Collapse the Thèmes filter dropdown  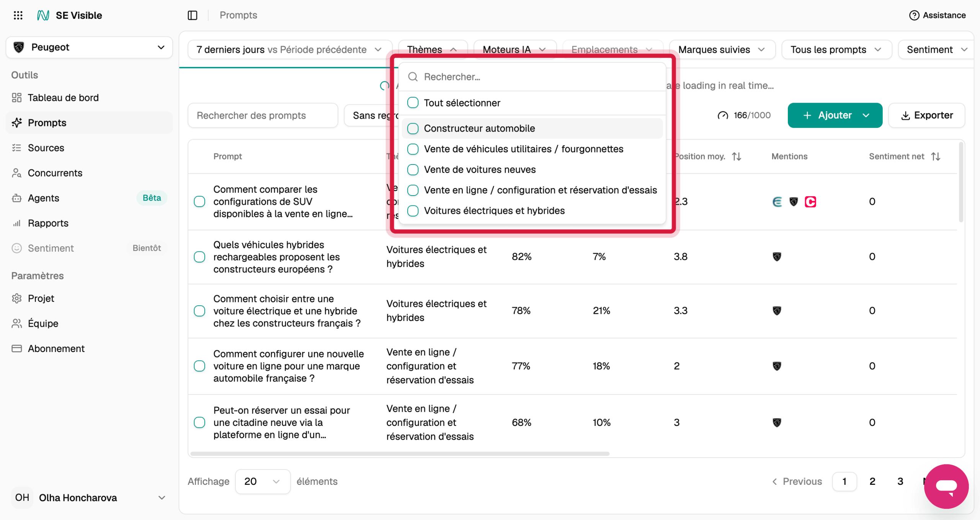click(433, 50)
